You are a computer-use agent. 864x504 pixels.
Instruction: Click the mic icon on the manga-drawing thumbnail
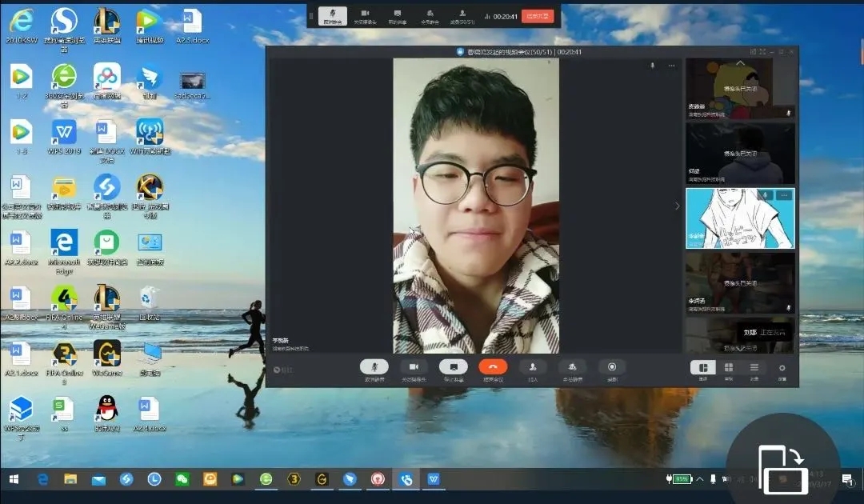[x=766, y=195]
